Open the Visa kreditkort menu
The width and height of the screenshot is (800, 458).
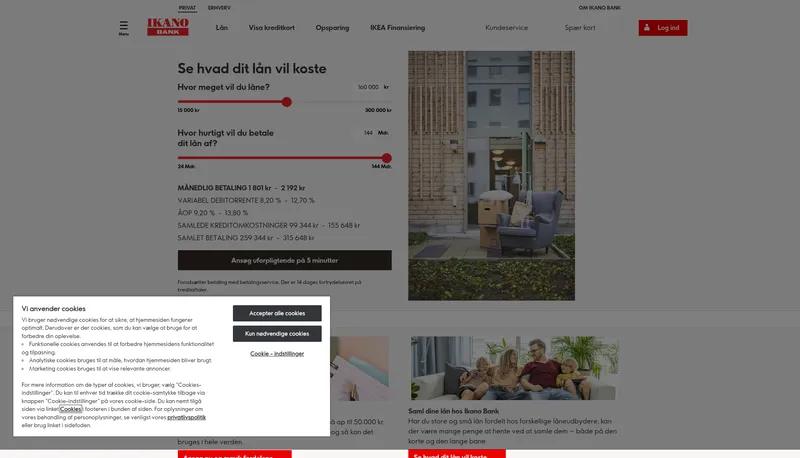271,28
